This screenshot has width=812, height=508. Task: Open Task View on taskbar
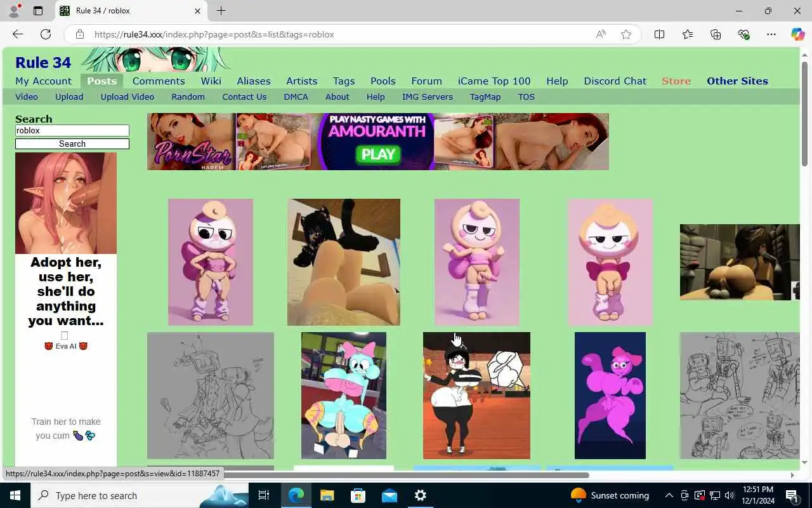pyautogui.click(x=264, y=495)
